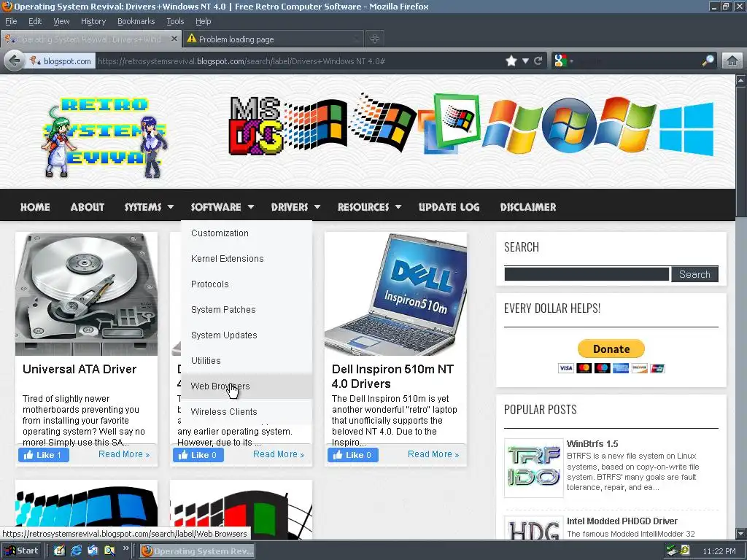Expand the SYSTEMS dropdown menu
This screenshot has height=560, width=747.
pos(149,207)
